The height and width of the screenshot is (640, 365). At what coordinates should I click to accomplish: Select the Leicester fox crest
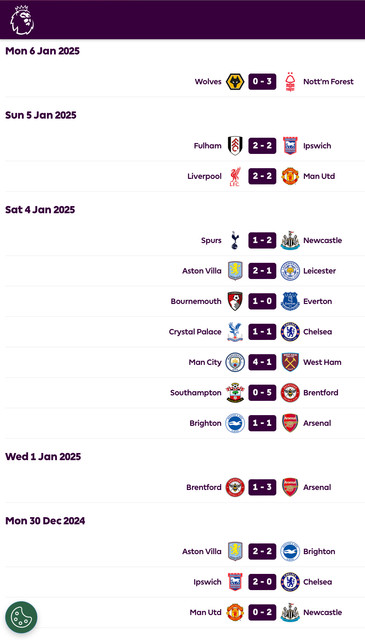tap(290, 271)
